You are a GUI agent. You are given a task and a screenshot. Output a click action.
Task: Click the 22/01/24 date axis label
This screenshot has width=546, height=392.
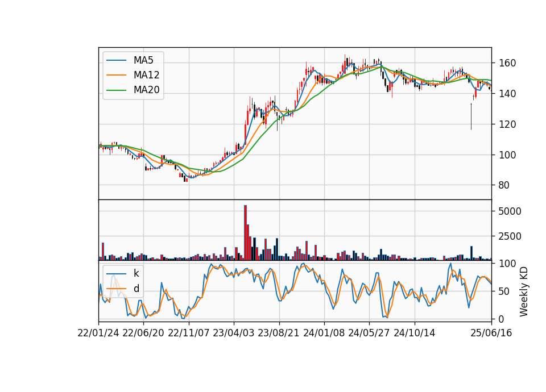(98, 333)
